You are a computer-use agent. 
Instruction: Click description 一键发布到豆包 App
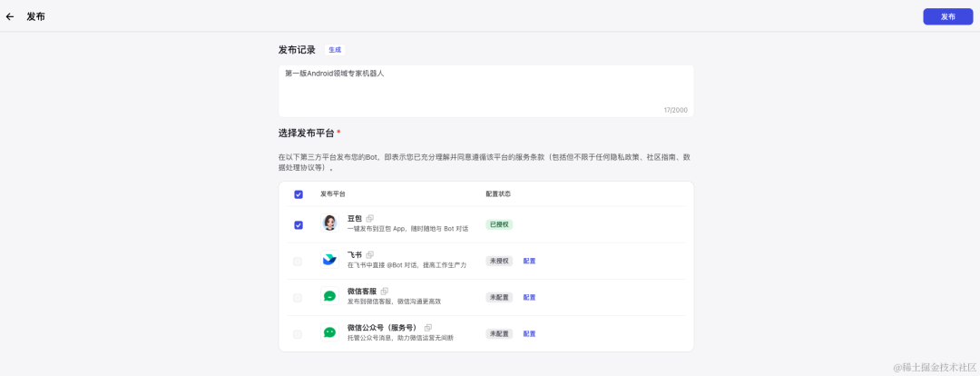pyautogui.click(x=408, y=229)
